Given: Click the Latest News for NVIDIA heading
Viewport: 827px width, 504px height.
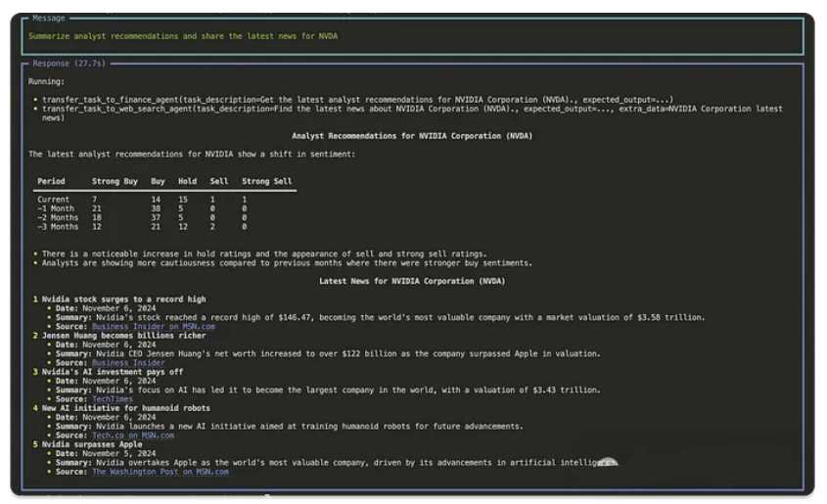Looking at the screenshot, I should click(412, 282).
